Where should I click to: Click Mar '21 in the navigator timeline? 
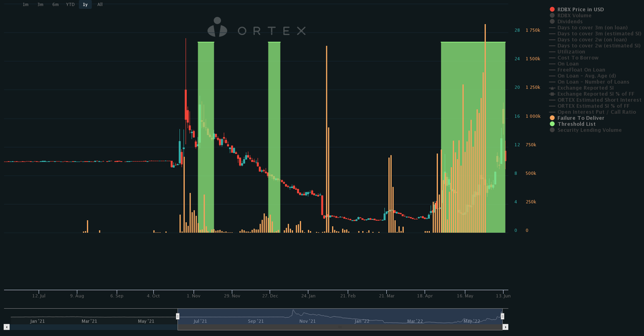(x=89, y=322)
